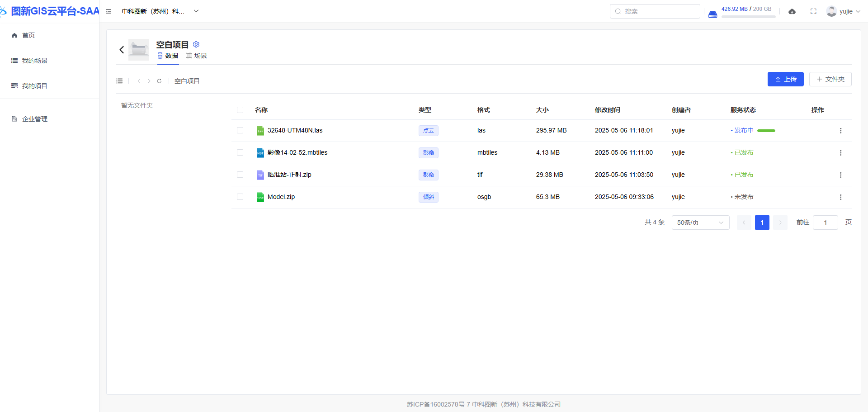Enter fullscreen mode via top-right icon

point(813,11)
